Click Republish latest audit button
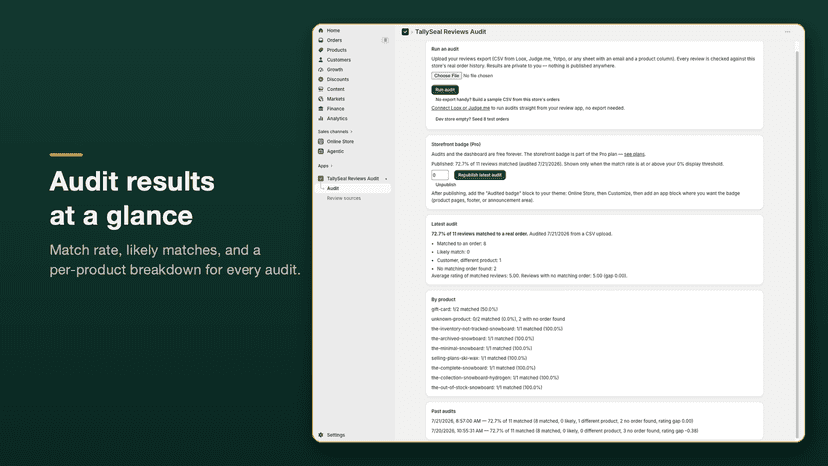 pos(479,175)
